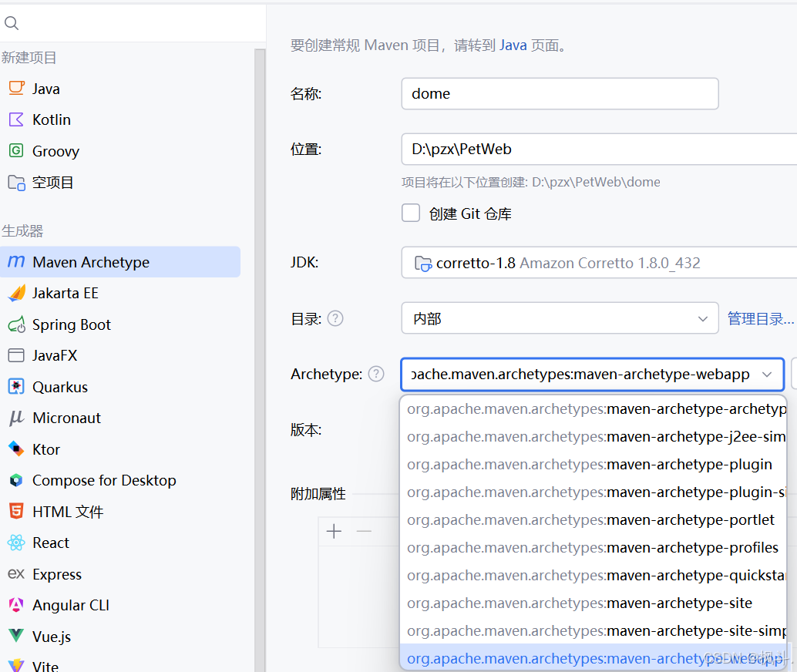This screenshot has height=672, width=797.
Task: Click the plus icon under 附加属性
Action: [x=334, y=531]
